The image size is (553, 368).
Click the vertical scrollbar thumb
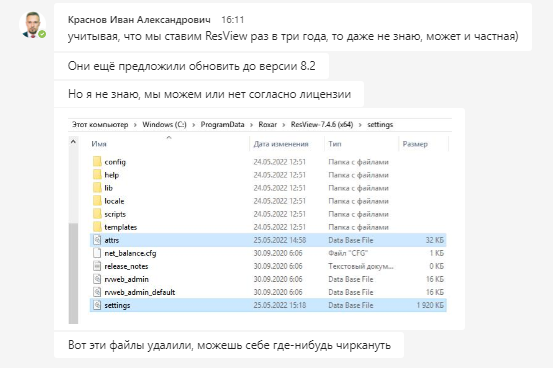(73, 273)
